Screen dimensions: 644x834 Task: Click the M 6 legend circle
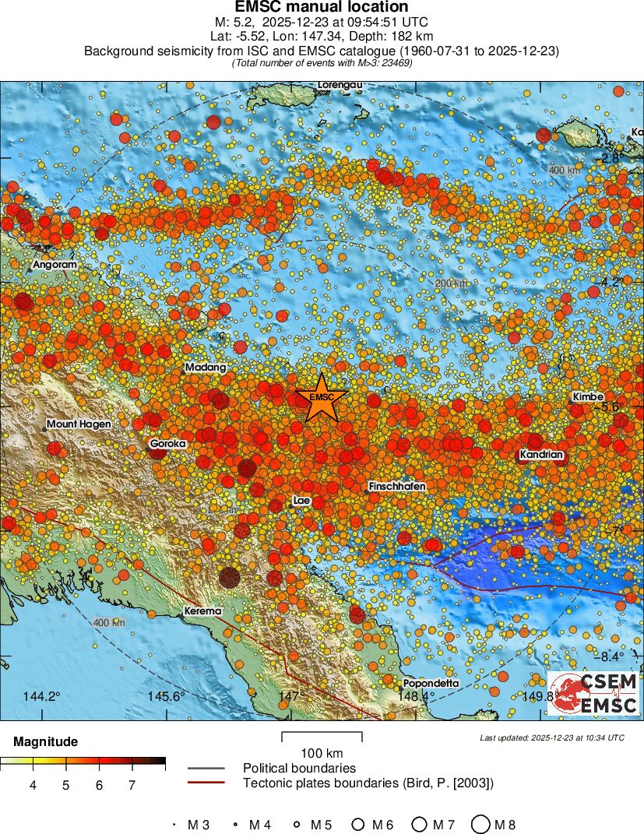pyautogui.click(x=358, y=825)
